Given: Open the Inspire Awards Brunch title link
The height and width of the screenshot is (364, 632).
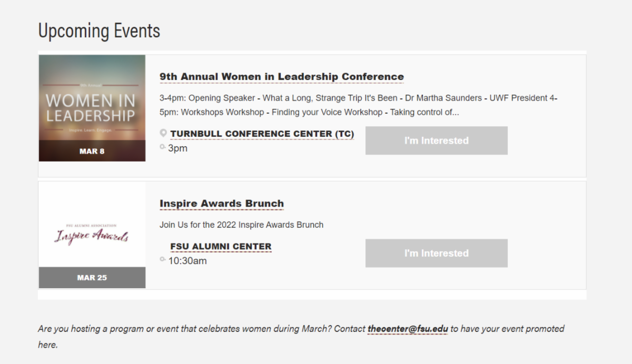Looking at the screenshot, I should tap(222, 204).
